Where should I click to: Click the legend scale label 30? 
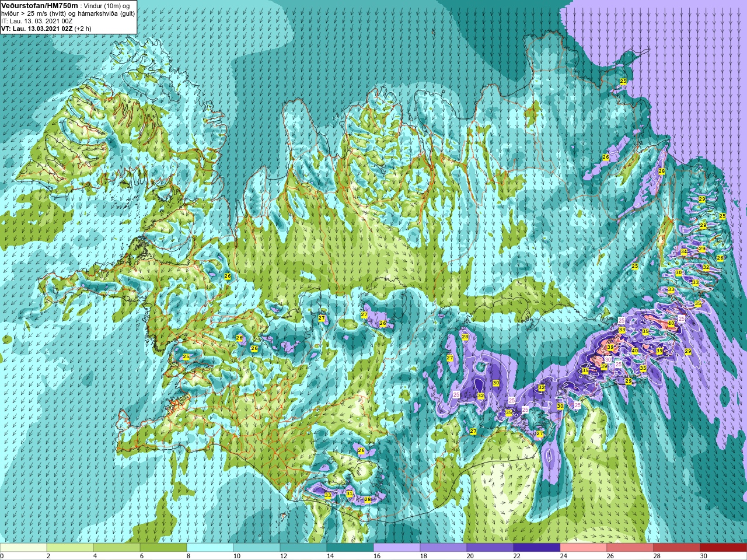(x=703, y=556)
